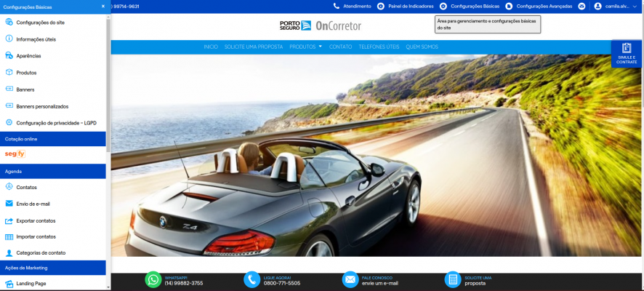Click 'Solicite uma Proposta' navigation link

[254, 47]
